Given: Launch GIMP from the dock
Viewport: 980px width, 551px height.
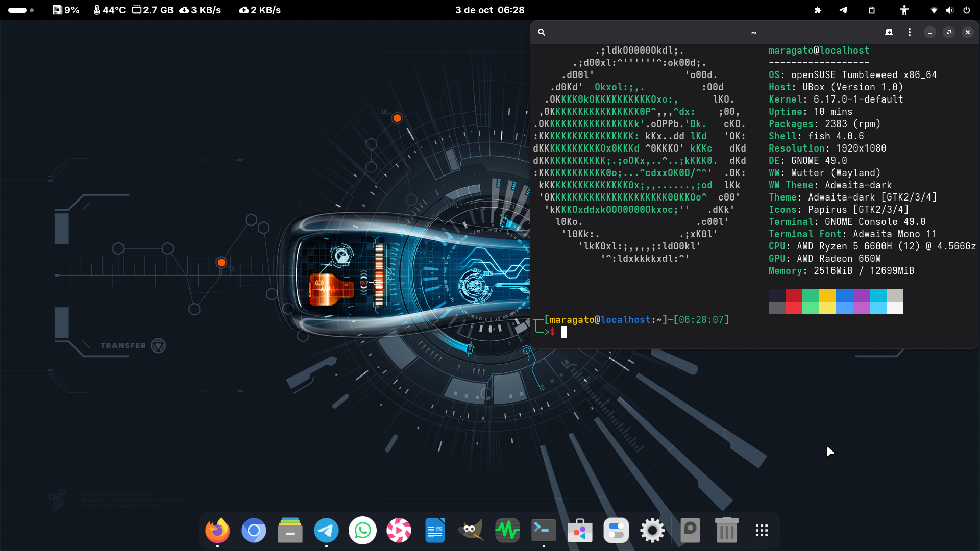Looking at the screenshot, I should click(471, 531).
